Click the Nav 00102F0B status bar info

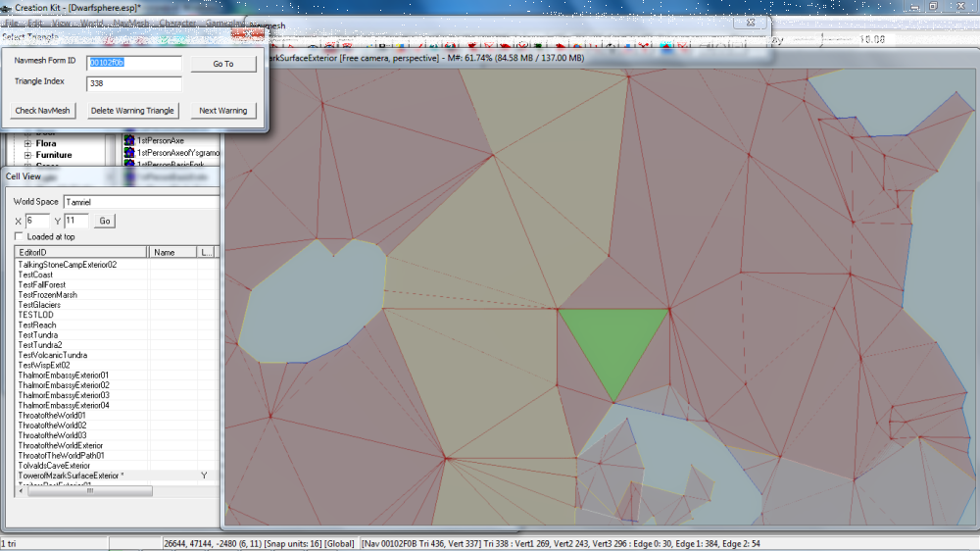pyautogui.click(x=561, y=544)
